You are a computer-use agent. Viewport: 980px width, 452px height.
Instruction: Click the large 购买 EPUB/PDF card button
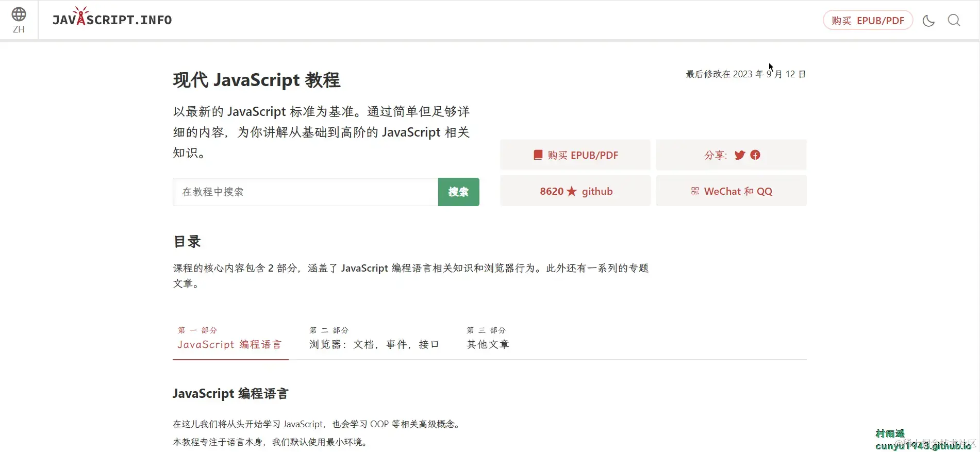click(x=575, y=155)
